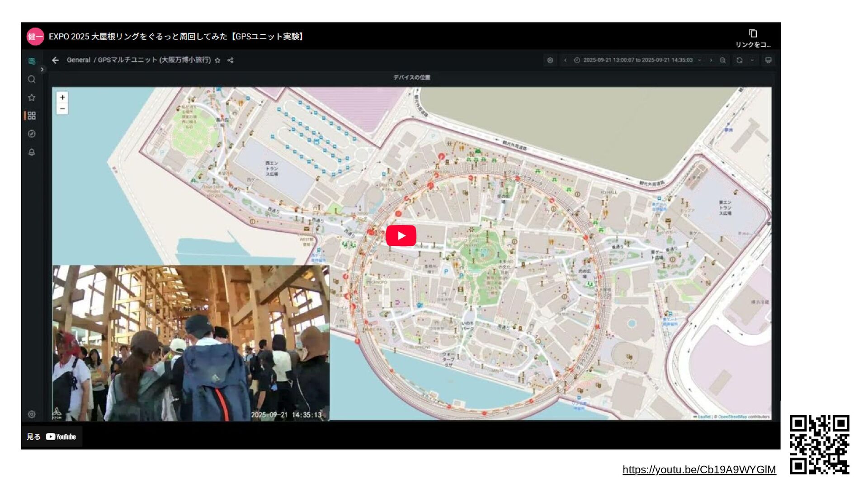The image size is (868, 488).
Task: Expand the side navigation menu chevron
Action: pos(42,70)
